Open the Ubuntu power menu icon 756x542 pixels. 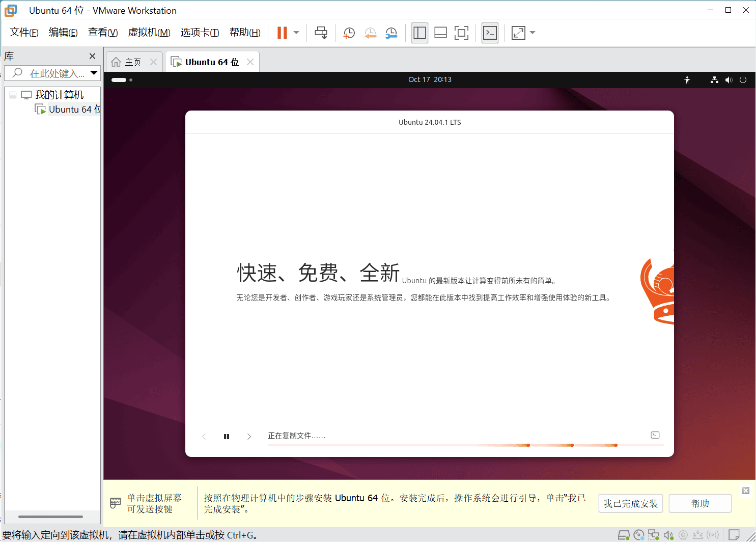(743, 80)
